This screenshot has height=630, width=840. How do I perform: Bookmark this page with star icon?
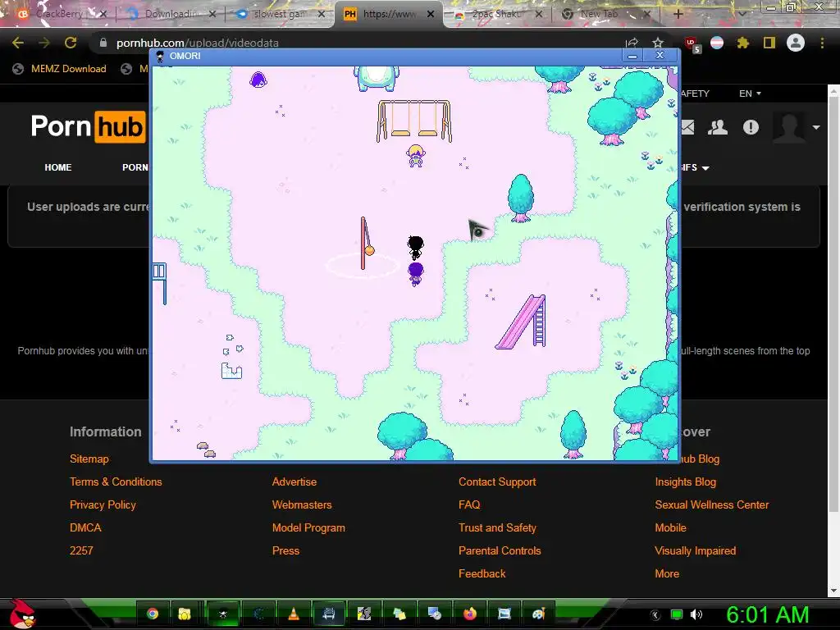pos(658,43)
